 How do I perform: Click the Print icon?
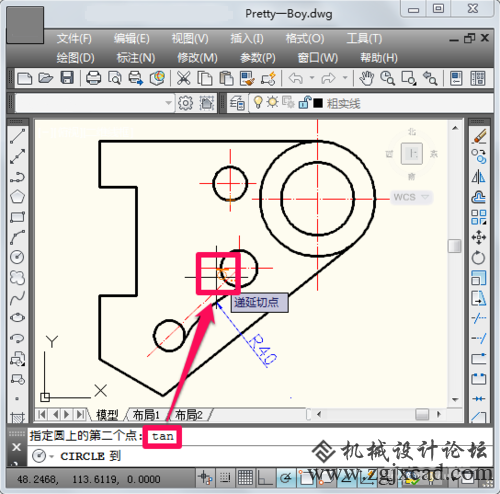pyautogui.click(x=93, y=78)
